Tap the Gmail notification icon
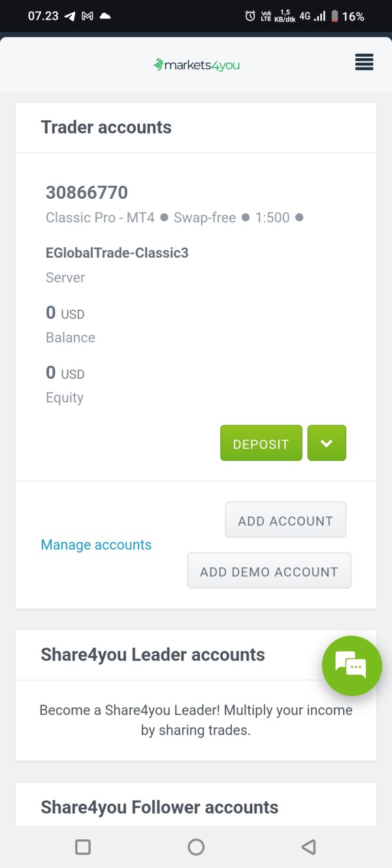This screenshot has height=868, width=392. click(x=88, y=16)
